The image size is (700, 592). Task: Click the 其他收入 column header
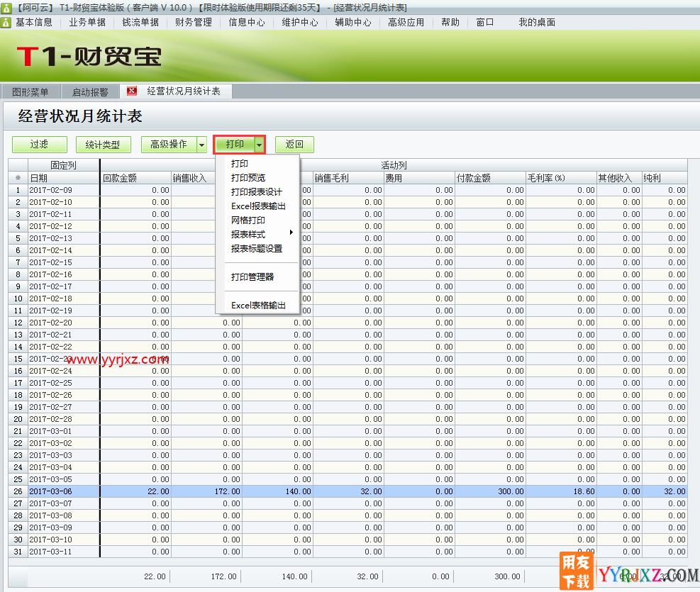619,178
